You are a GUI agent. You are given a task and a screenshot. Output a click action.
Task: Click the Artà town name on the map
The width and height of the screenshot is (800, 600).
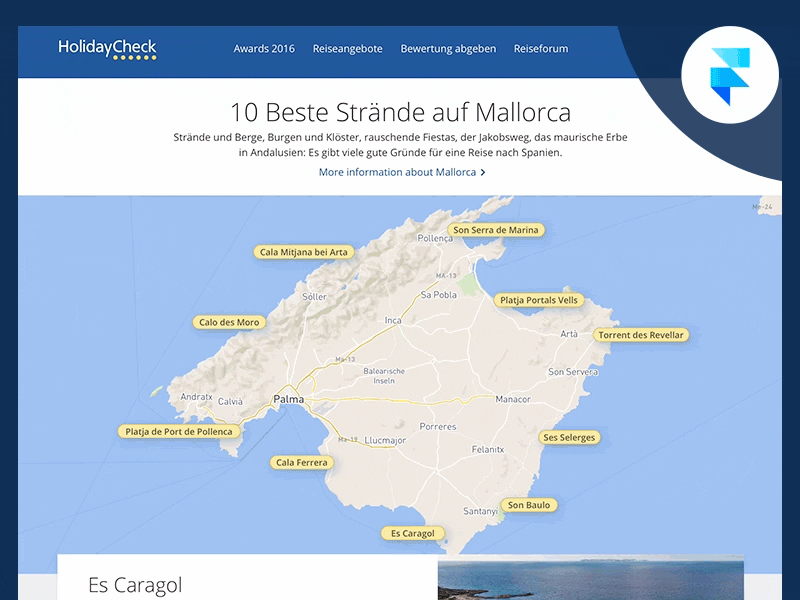coord(569,334)
